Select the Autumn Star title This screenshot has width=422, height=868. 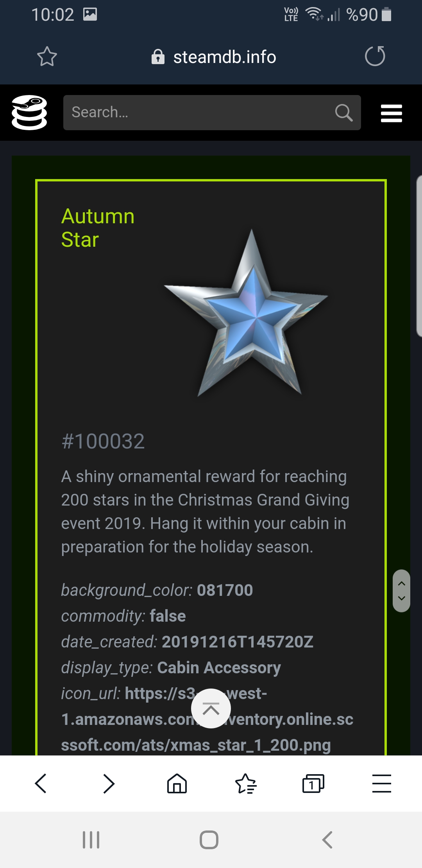click(98, 228)
